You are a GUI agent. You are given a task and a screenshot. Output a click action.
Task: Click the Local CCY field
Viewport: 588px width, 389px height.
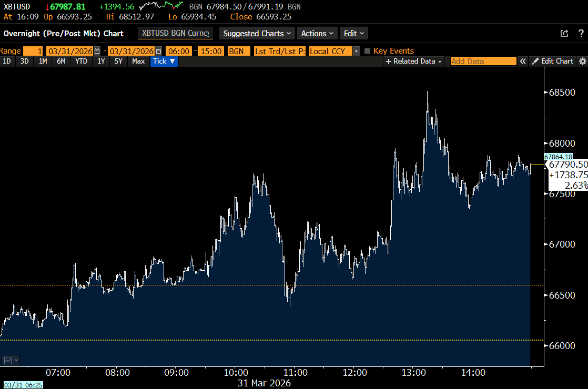331,52
